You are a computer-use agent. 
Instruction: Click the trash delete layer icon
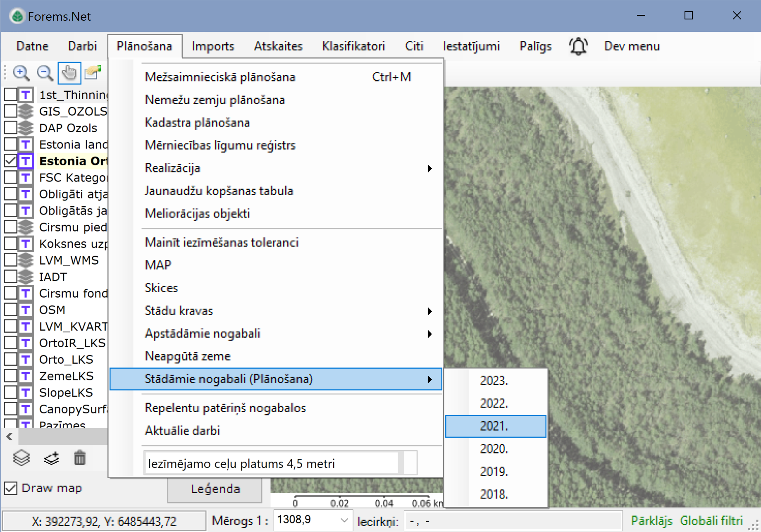tap(80, 458)
